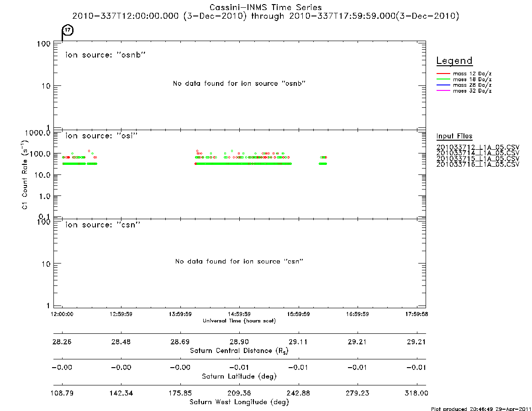
Task: Click 'No data found for ion source "csn"'
Action: [239, 261]
